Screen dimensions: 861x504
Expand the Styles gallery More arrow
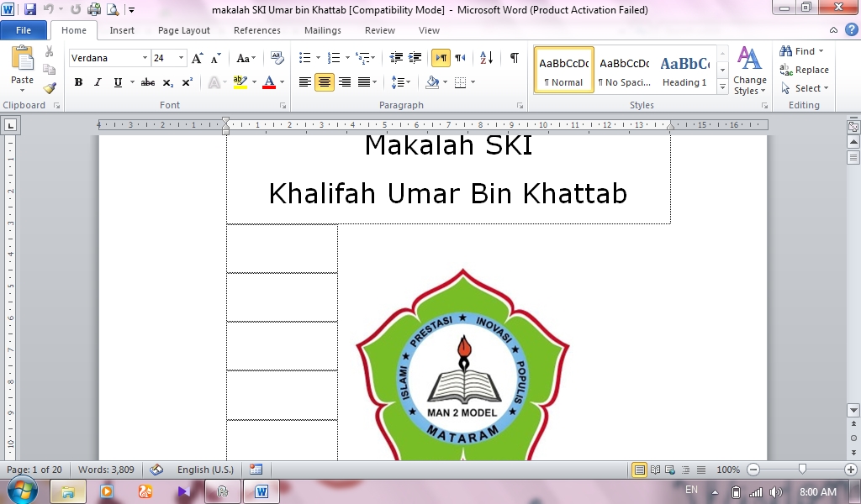[722, 87]
